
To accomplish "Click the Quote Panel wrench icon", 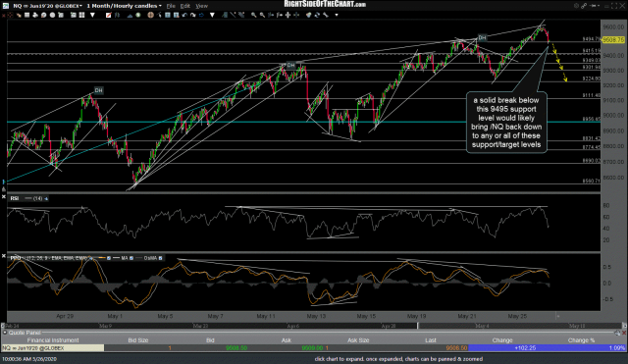I will coord(617,333).
